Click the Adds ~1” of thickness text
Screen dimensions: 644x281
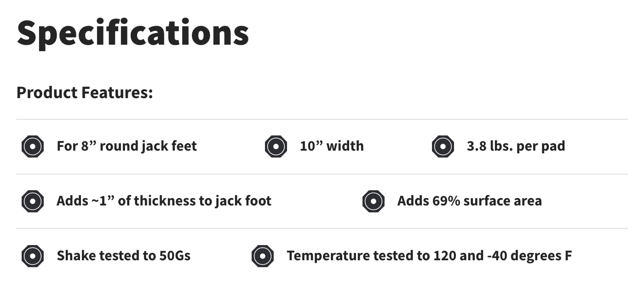tap(164, 201)
